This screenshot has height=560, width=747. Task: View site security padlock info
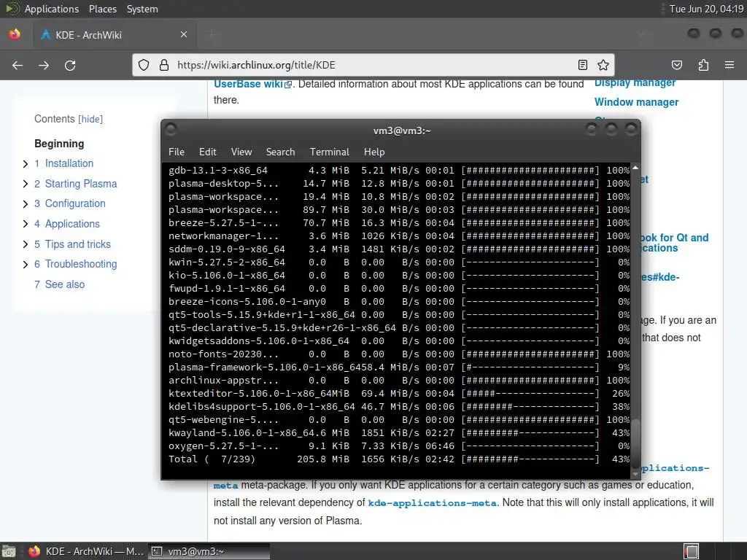[164, 65]
